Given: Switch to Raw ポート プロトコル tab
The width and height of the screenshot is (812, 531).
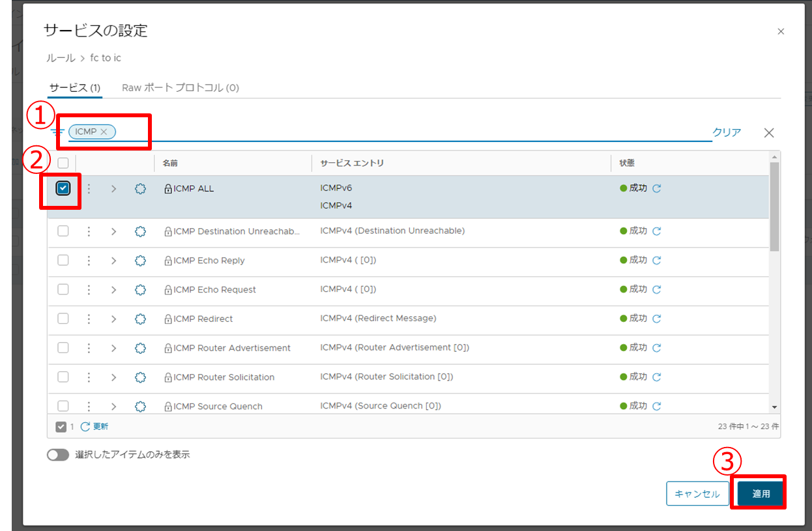Looking at the screenshot, I should click(180, 87).
